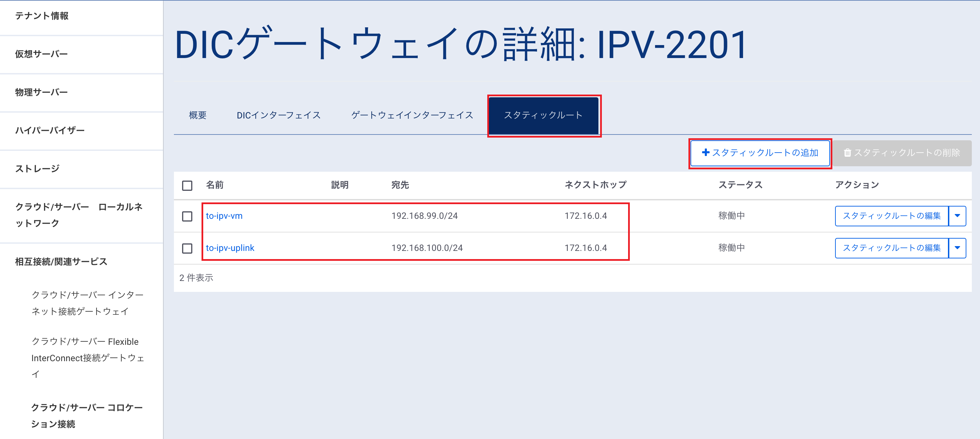This screenshot has height=439, width=980.
Task: Check the box for the to-ipv-vm row
Action: click(187, 216)
